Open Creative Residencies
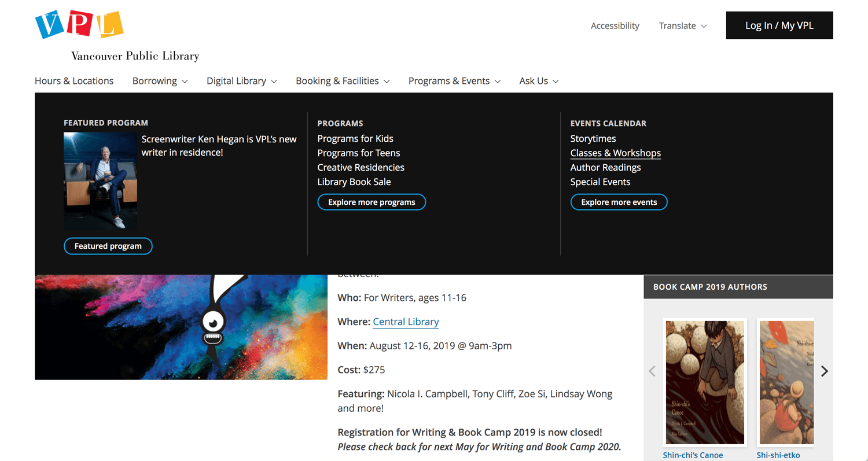This screenshot has width=868, height=461. point(361,168)
